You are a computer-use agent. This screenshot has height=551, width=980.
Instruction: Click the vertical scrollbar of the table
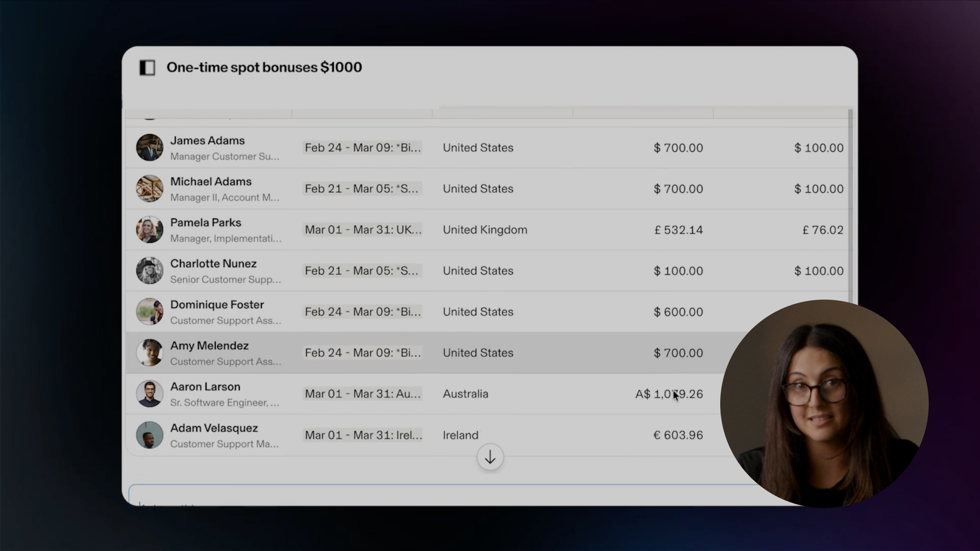850,204
